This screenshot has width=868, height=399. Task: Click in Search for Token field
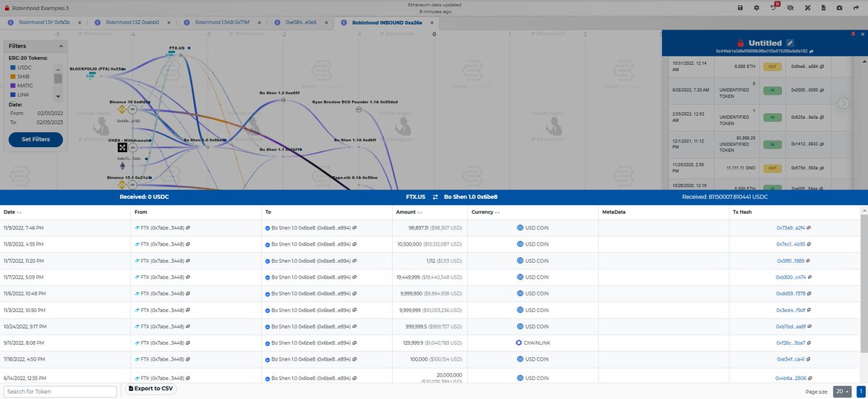[60, 392]
